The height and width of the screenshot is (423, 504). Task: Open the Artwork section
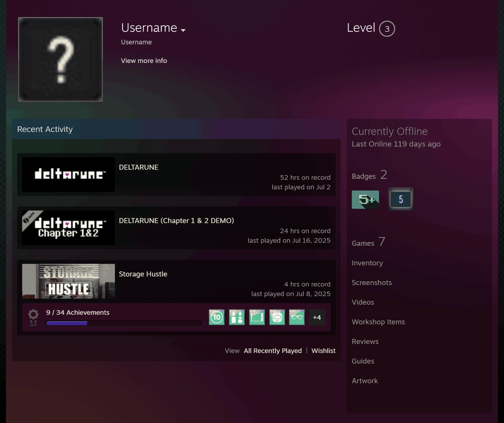point(365,381)
